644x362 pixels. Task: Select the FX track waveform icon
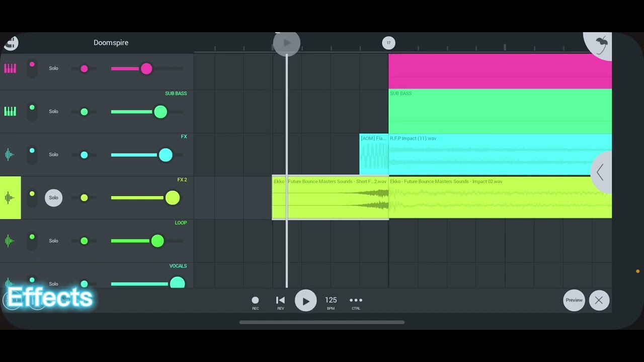(10, 154)
